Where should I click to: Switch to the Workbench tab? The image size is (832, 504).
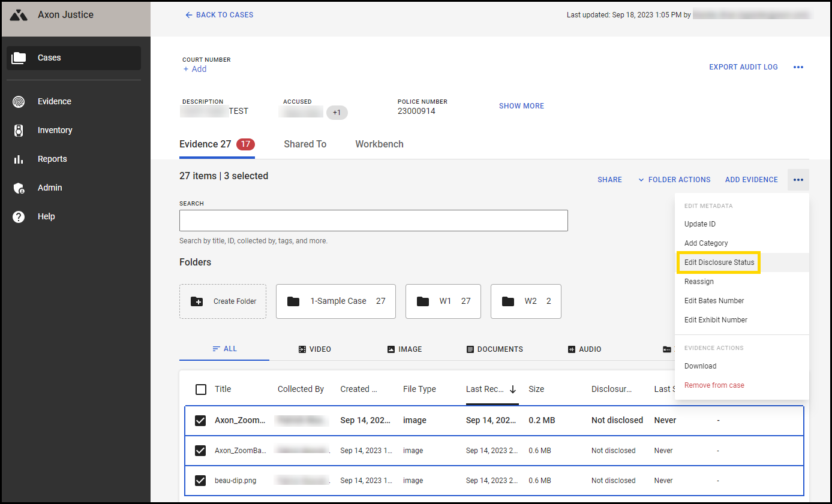[x=379, y=144]
